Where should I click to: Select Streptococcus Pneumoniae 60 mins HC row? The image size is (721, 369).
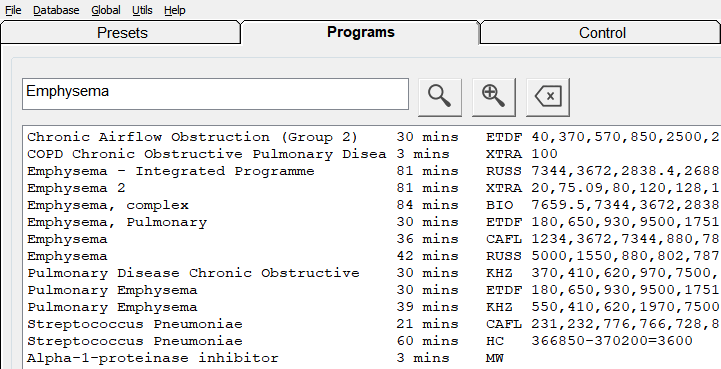point(373,341)
